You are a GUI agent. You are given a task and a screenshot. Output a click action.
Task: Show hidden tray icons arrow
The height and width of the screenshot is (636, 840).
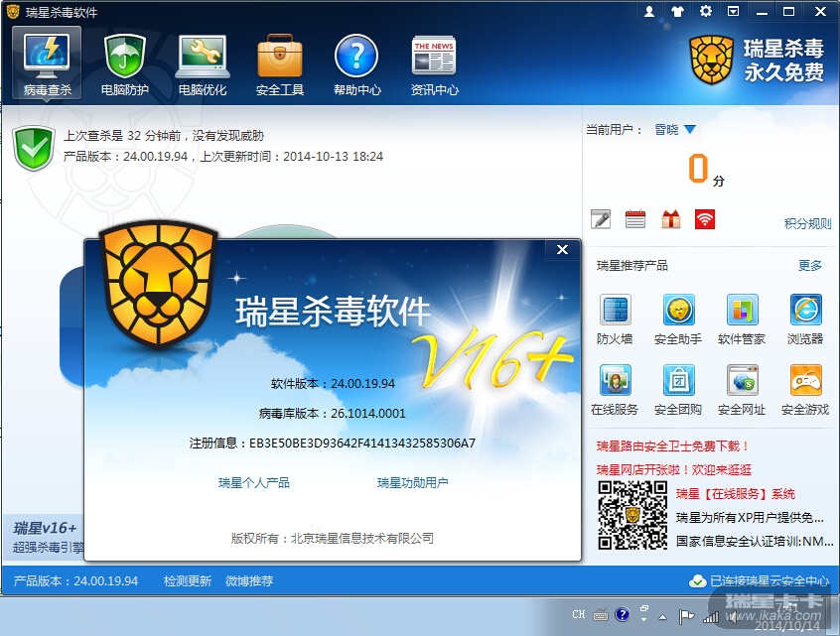(x=662, y=617)
